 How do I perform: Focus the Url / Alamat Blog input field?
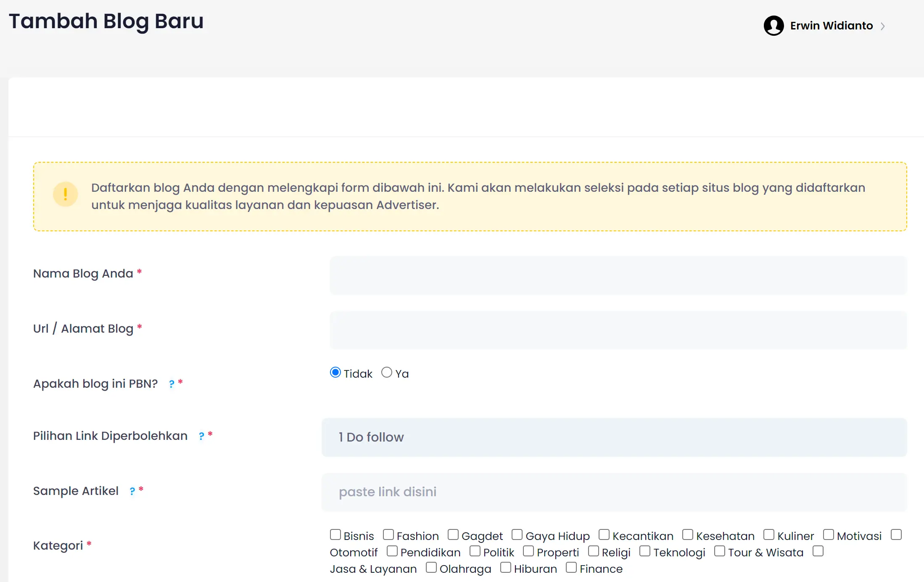(x=618, y=330)
